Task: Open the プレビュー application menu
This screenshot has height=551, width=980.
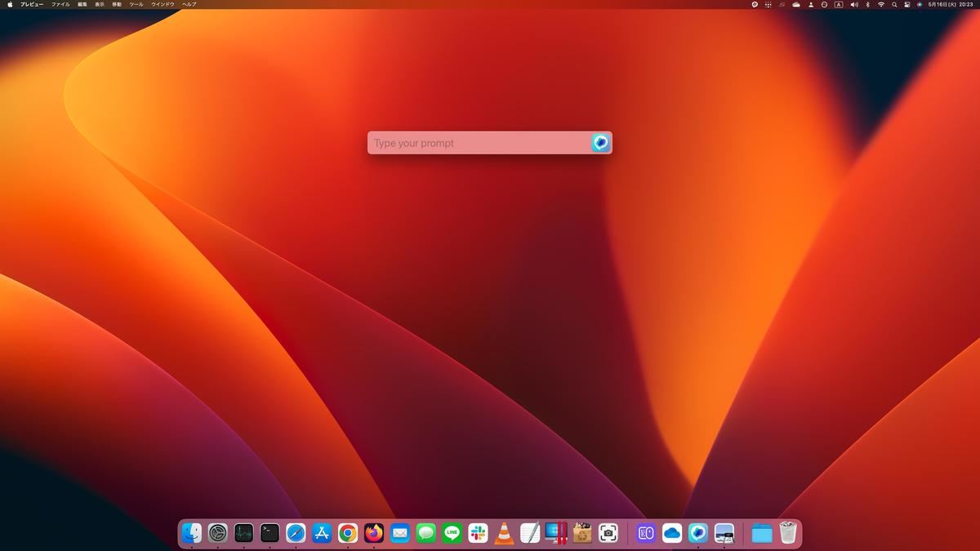Action: pyautogui.click(x=32, y=4)
